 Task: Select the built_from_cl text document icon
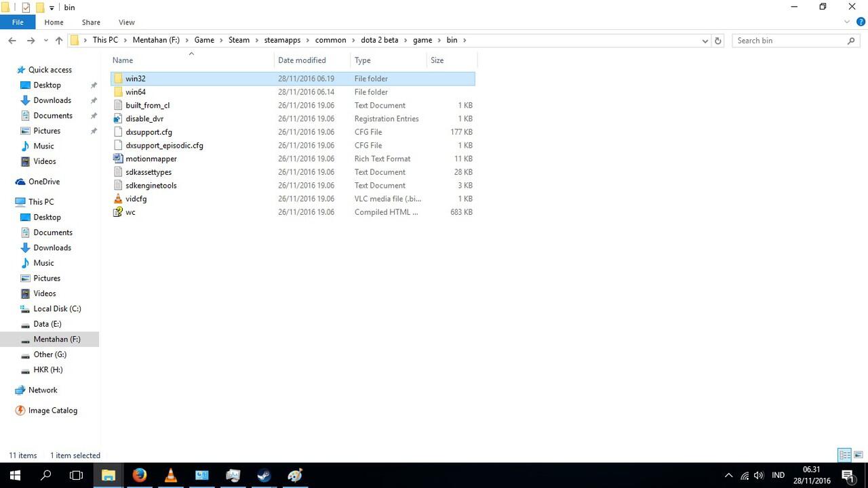point(118,105)
